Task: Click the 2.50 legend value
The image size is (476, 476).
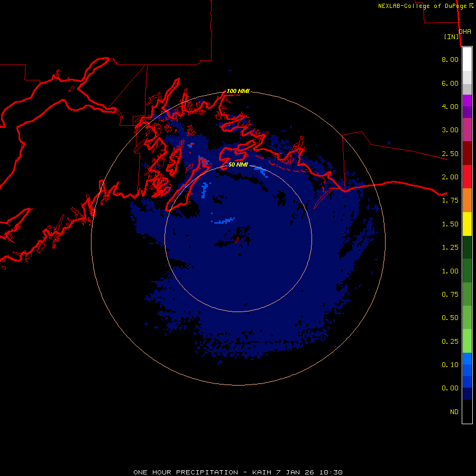Action: 450,153
